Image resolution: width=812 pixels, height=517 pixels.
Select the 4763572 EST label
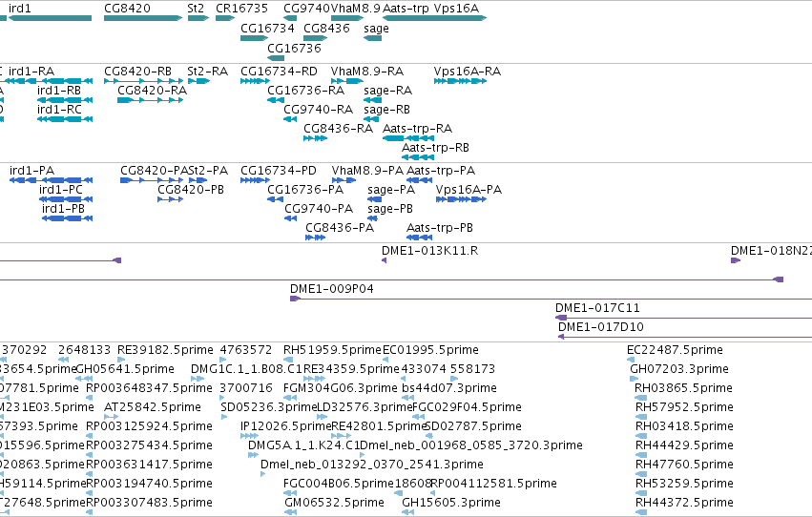(x=246, y=350)
